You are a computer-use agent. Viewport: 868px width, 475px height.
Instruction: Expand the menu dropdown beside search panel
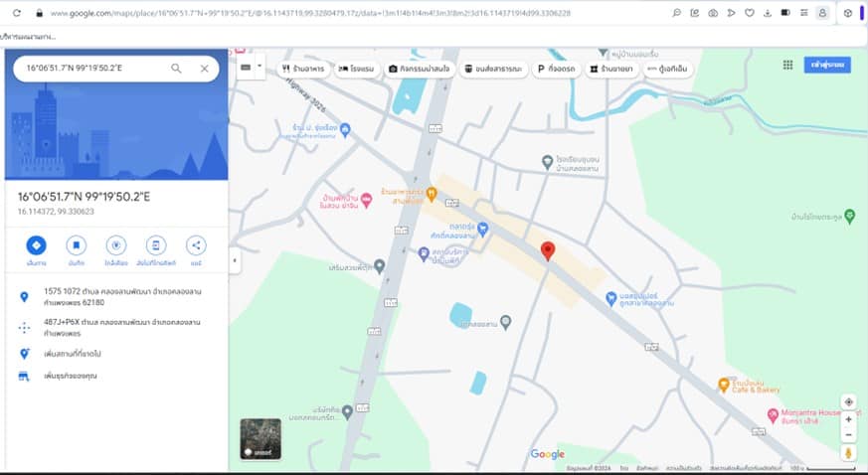[x=260, y=67]
